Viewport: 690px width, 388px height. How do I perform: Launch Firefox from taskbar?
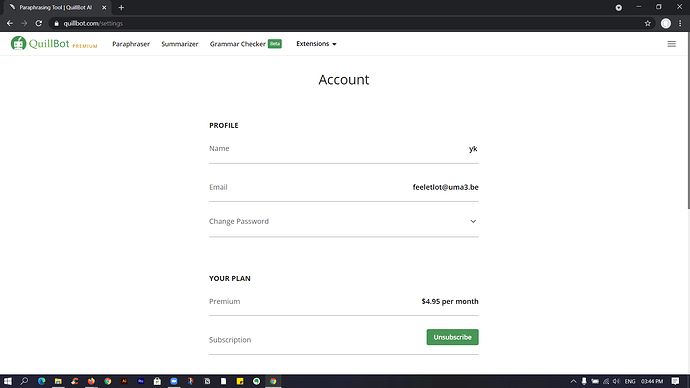[x=91, y=381]
